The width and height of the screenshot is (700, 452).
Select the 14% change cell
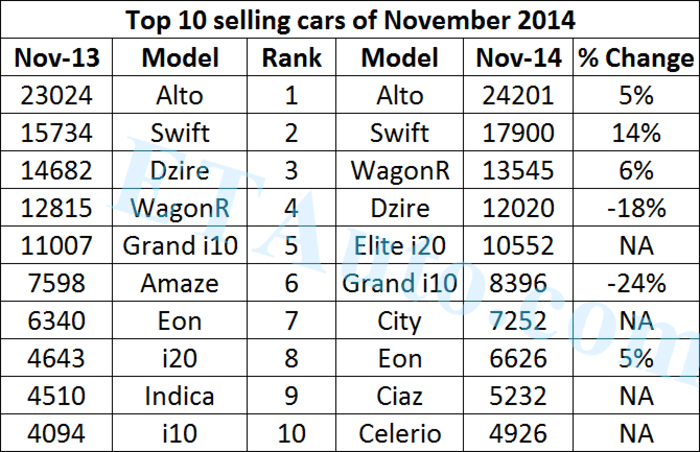click(635, 133)
